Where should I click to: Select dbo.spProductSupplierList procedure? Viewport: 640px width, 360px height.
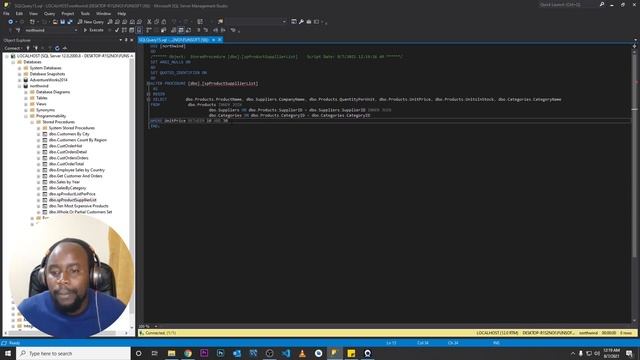point(73,200)
